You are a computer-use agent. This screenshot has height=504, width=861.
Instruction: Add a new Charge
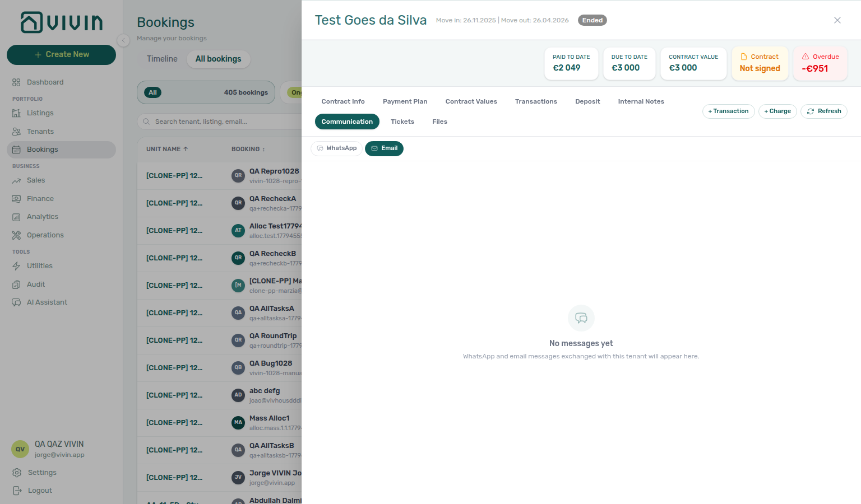point(777,111)
